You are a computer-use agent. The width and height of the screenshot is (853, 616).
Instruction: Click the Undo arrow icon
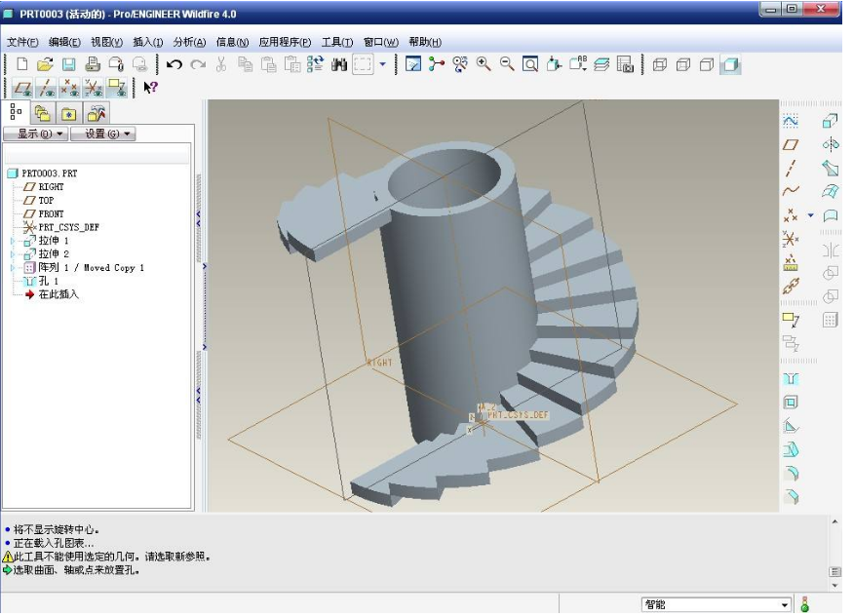click(174, 64)
